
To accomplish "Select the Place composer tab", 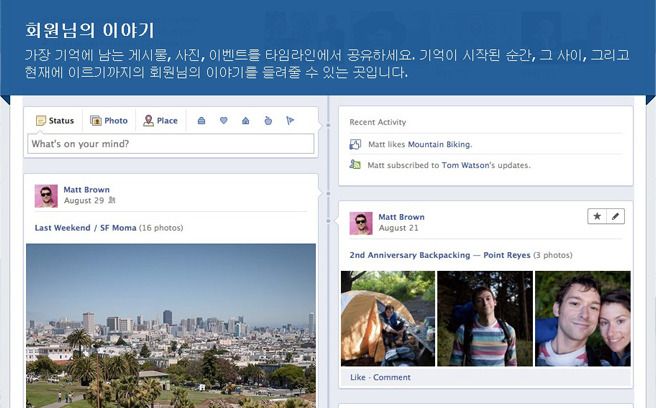I will [x=160, y=121].
